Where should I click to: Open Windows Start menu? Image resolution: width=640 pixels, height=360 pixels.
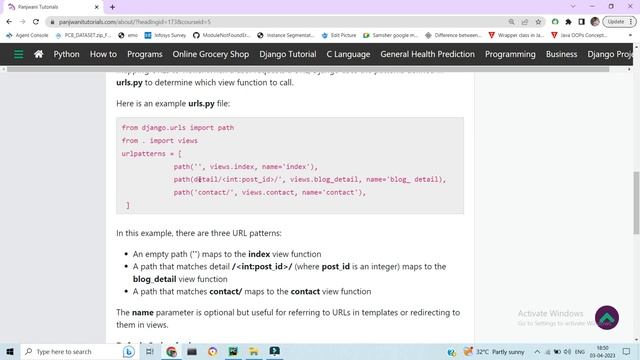tap(10, 351)
